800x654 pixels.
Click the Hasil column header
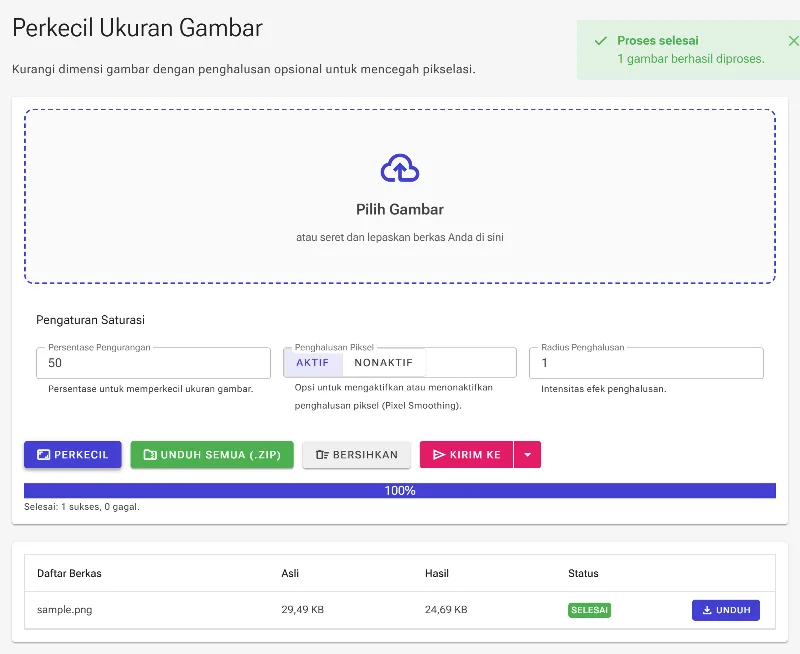point(437,573)
